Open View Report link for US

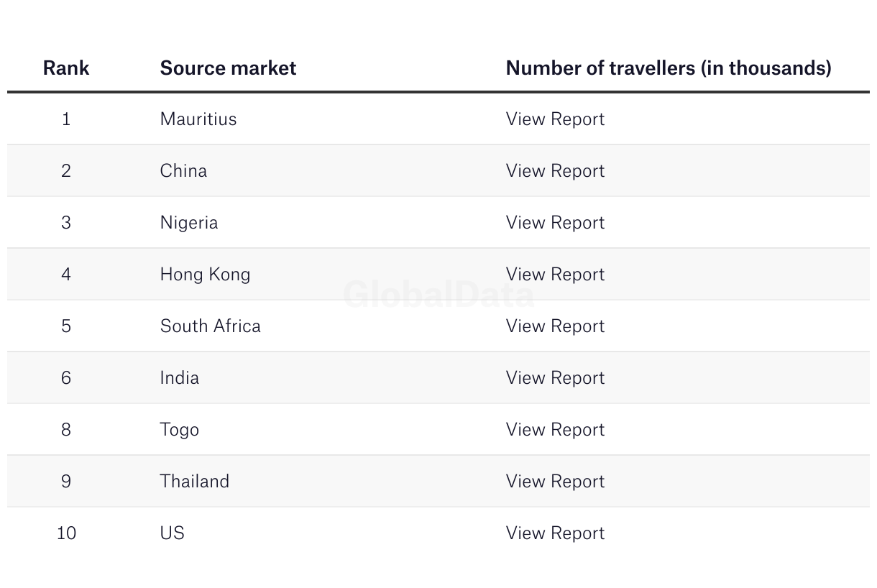coord(555,533)
